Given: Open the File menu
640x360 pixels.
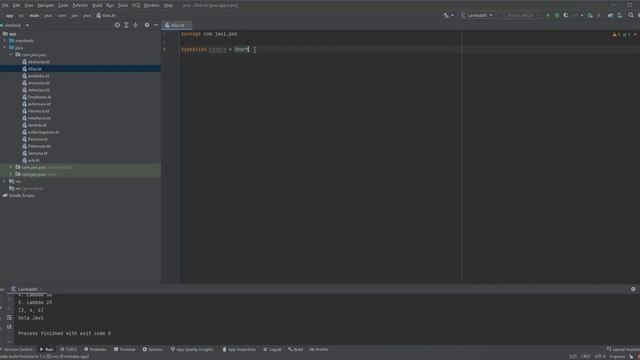Looking at the screenshot, I should point(5,5).
